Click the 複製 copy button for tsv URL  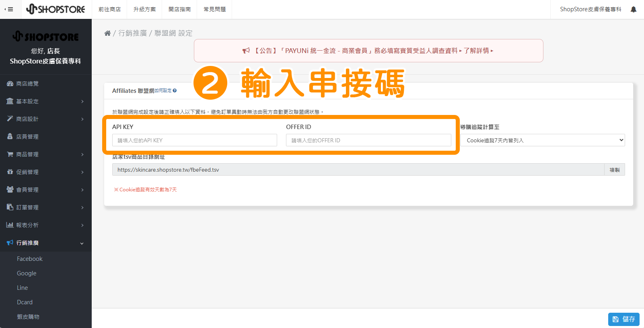614,170
